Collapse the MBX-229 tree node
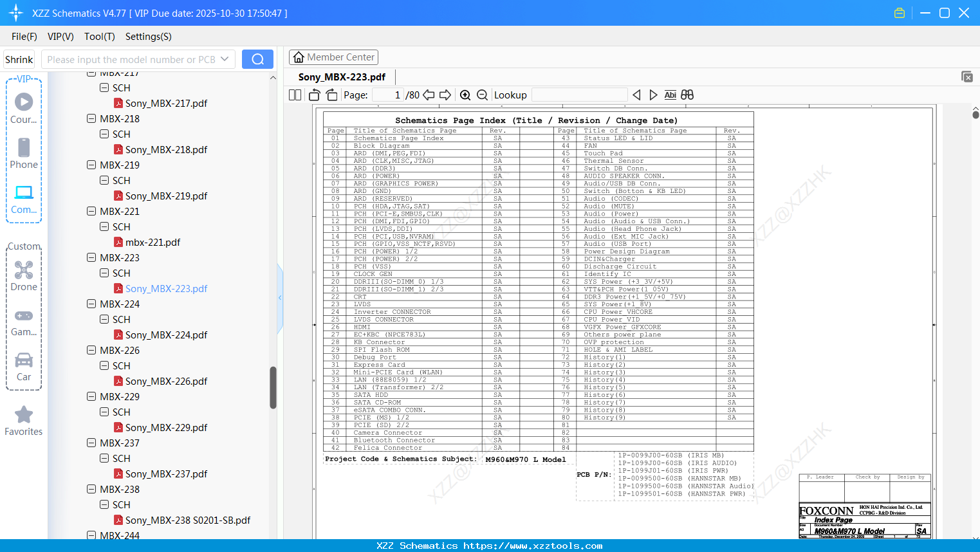 click(91, 396)
